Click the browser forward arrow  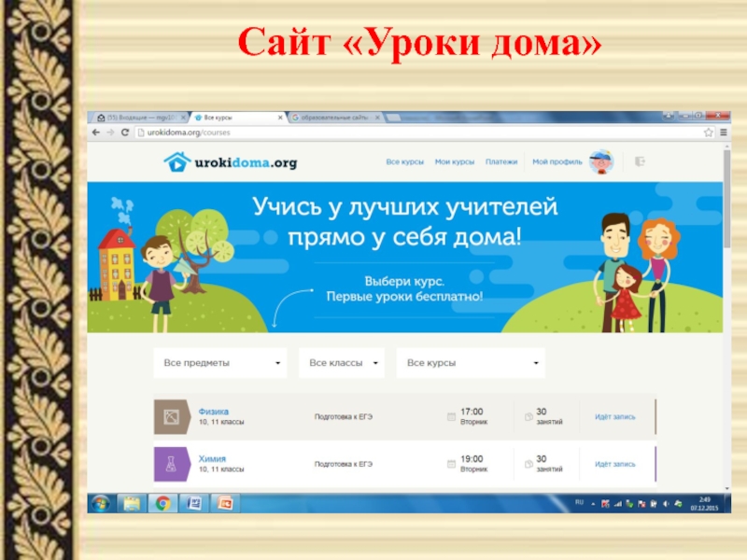click(110, 133)
